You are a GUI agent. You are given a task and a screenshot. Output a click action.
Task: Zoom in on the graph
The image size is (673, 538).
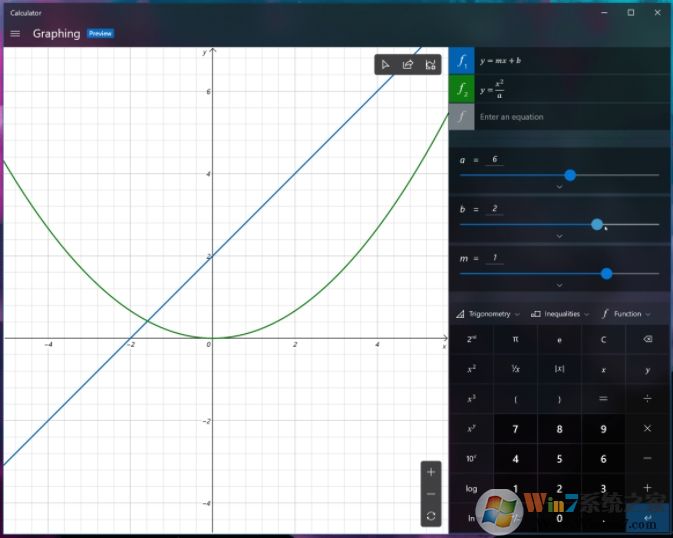tap(431, 472)
